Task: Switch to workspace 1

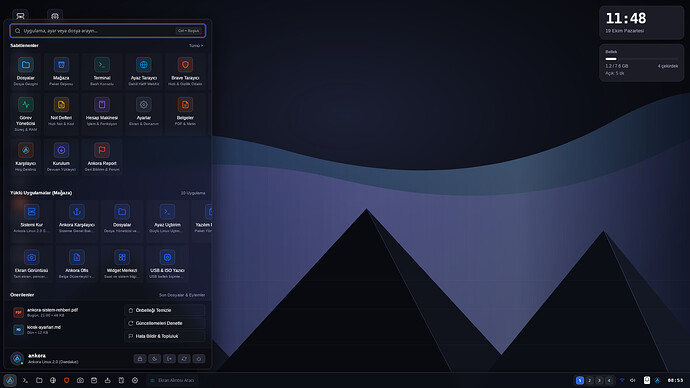Action: [x=580, y=381]
